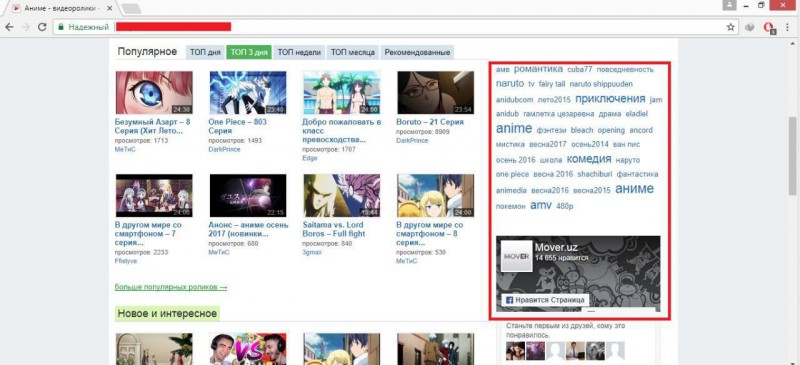Viewport: 800px width, 365px height.
Task: Click the forward navigation arrow
Action: coord(26,27)
